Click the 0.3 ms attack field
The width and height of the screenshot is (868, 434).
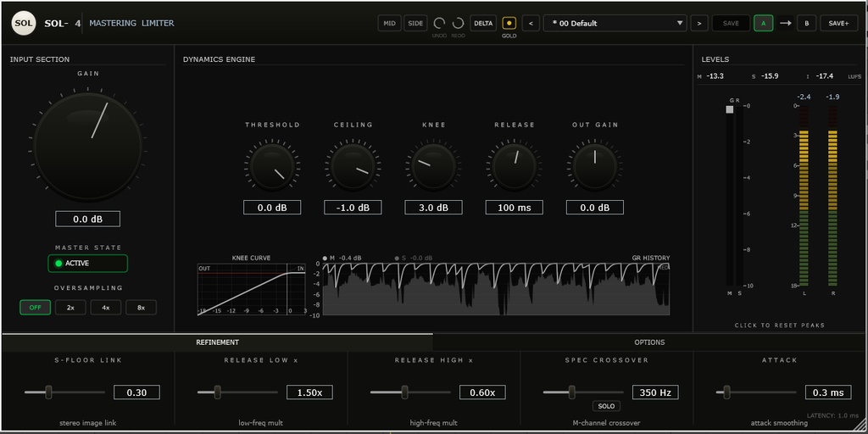pyautogui.click(x=828, y=392)
